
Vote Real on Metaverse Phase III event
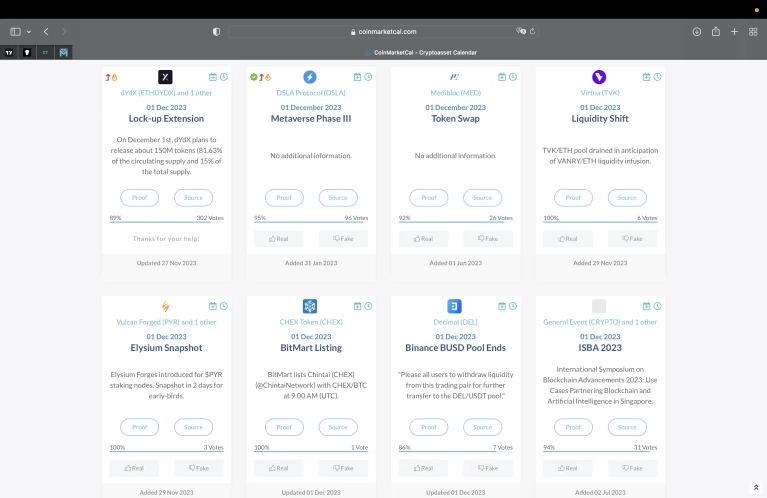tap(279, 239)
